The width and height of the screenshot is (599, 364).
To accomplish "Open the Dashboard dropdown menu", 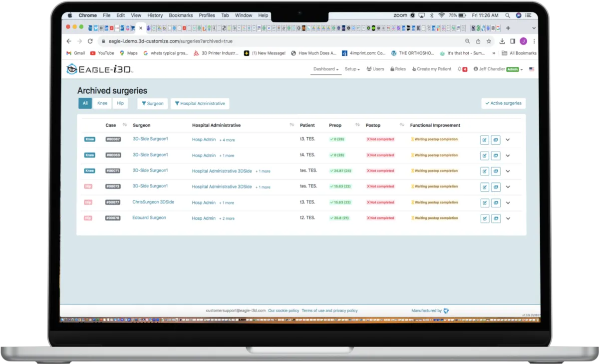I will [325, 69].
